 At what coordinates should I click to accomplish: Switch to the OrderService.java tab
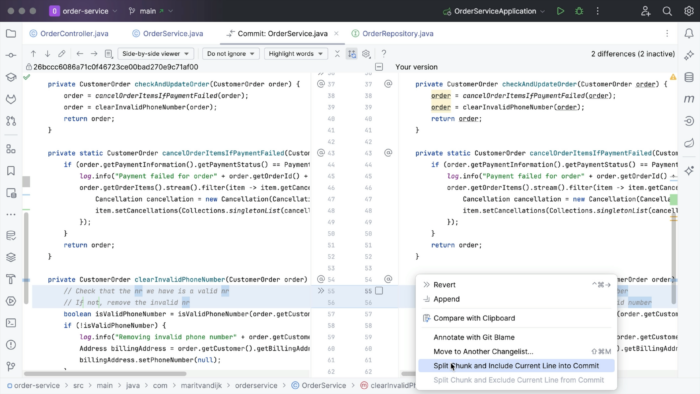[168, 33]
